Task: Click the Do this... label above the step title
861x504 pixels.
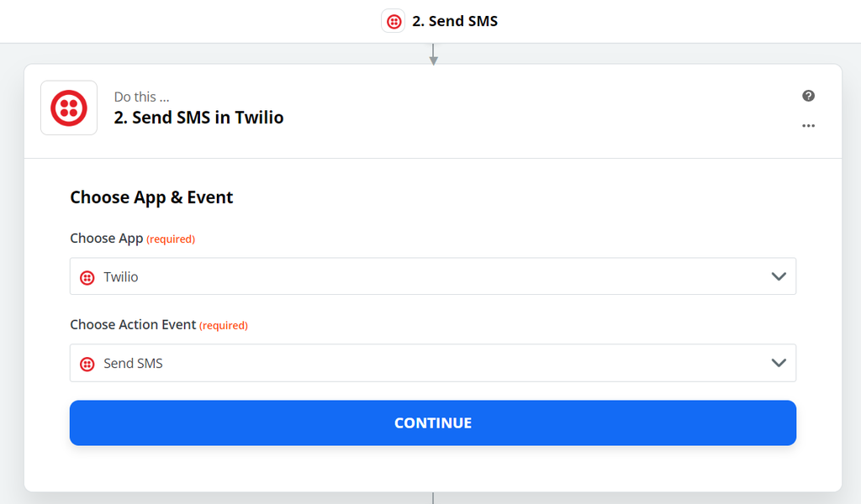Action: coord(141,97)
